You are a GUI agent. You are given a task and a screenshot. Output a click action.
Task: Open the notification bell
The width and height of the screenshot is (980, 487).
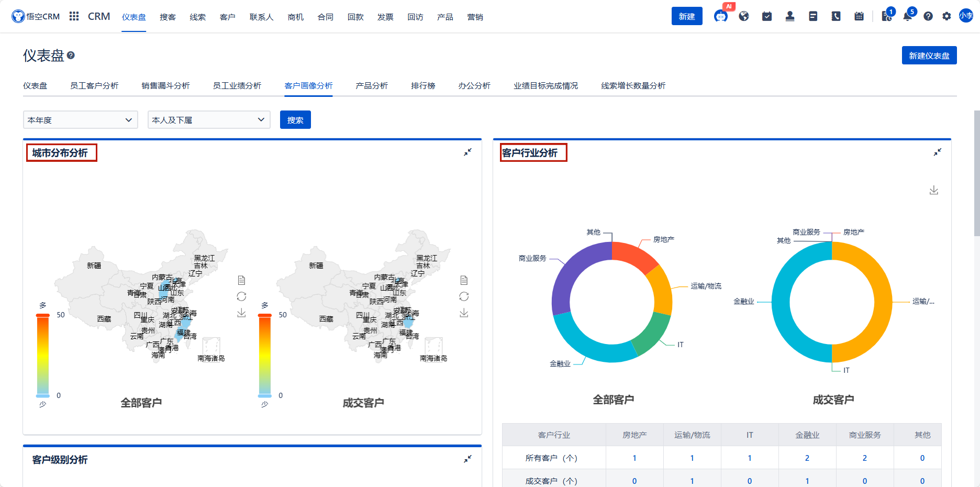(908, 16)
